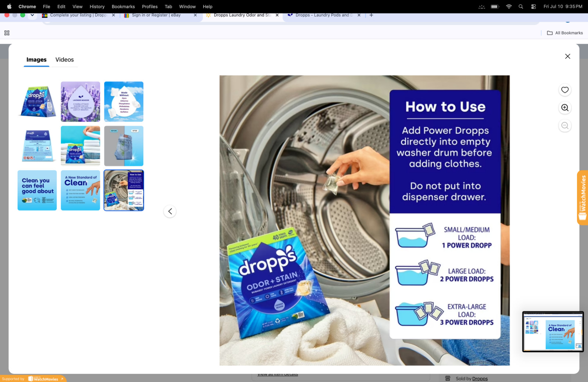Check the battery status icon
Screen dimensions: 588x382
495,6
